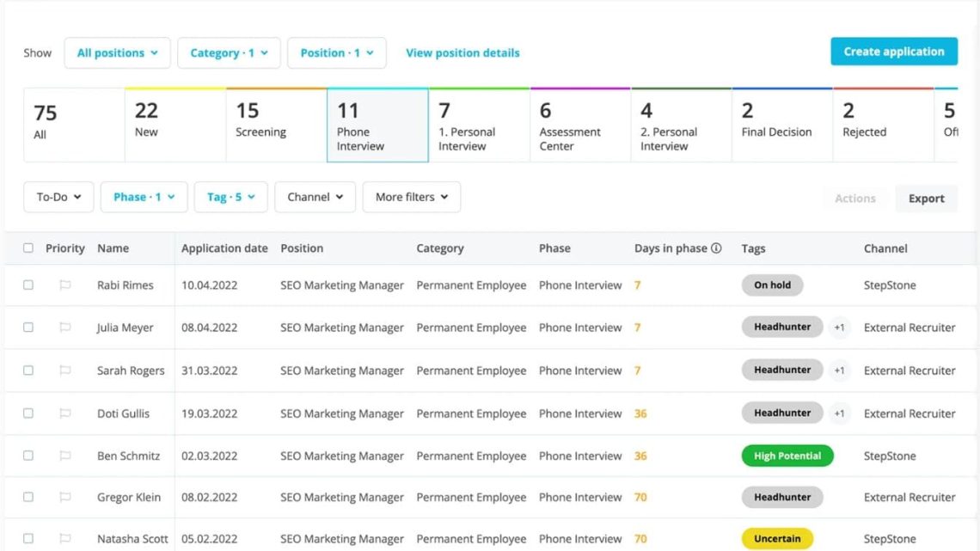Viewport: 980px width, 551px height.
Task: Check the row checkbox for Julia Meyer
Action: (x=29, y=328)
